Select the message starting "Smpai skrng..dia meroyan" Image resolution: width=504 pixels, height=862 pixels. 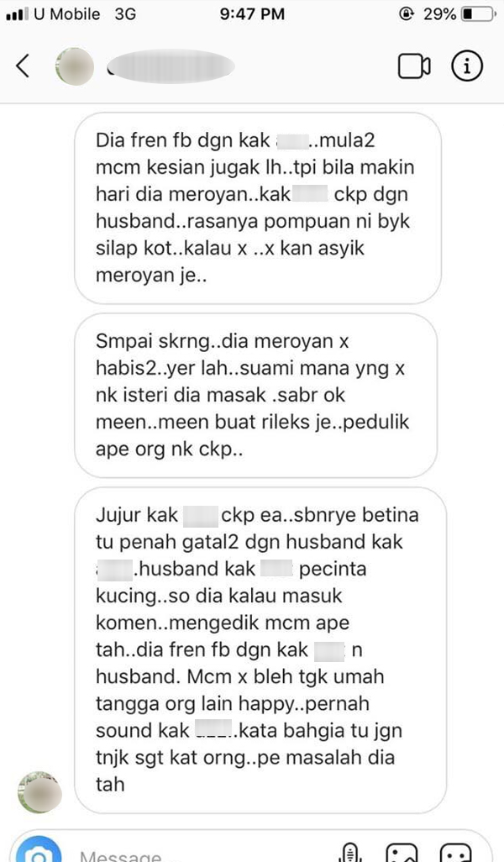(255, 395)
